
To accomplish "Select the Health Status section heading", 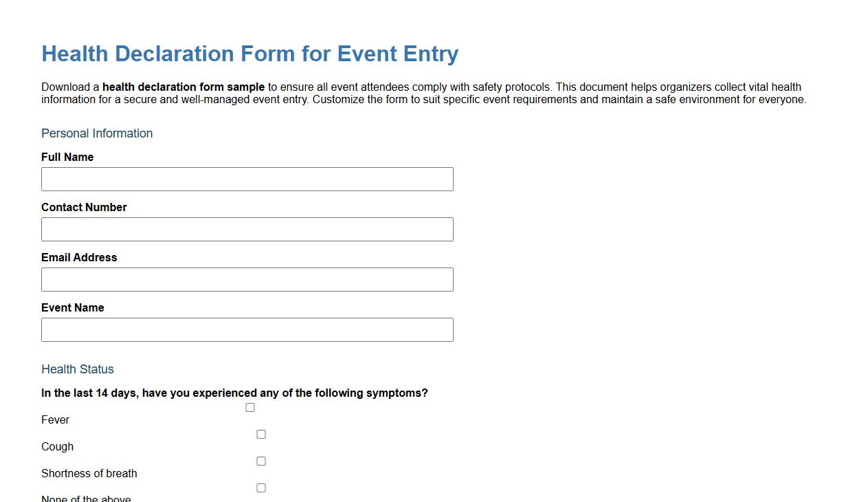I will [78, 369].
